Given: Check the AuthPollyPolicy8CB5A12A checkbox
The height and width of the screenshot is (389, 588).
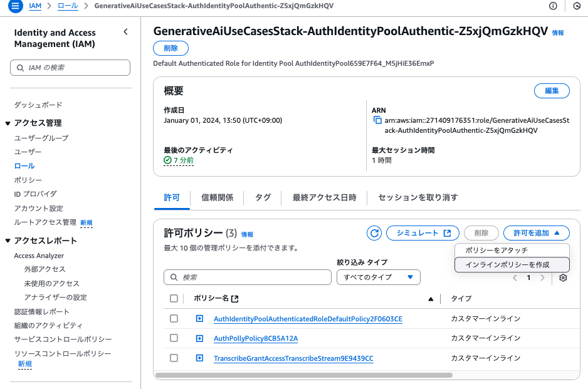Looking at the screenshot, I should tap(174, 338).
